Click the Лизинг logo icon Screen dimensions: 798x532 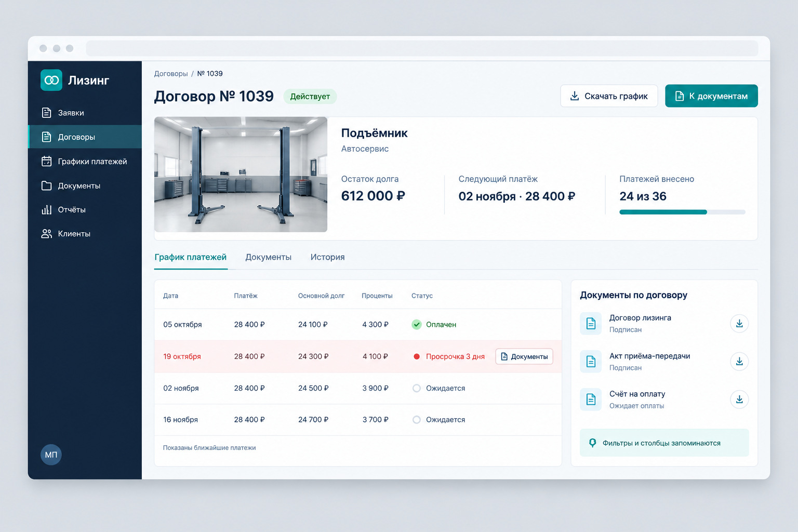pos(51,80)
